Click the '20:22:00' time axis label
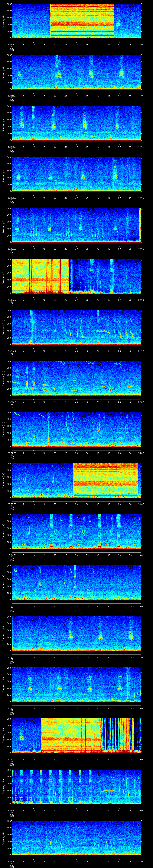Screen dimensions: 153x868 (x=12, y=453)
